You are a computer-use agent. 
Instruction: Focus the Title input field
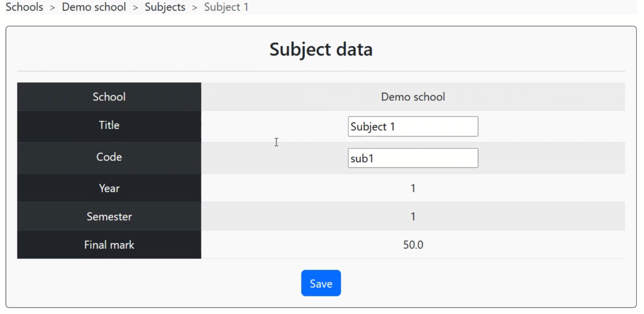413,126
